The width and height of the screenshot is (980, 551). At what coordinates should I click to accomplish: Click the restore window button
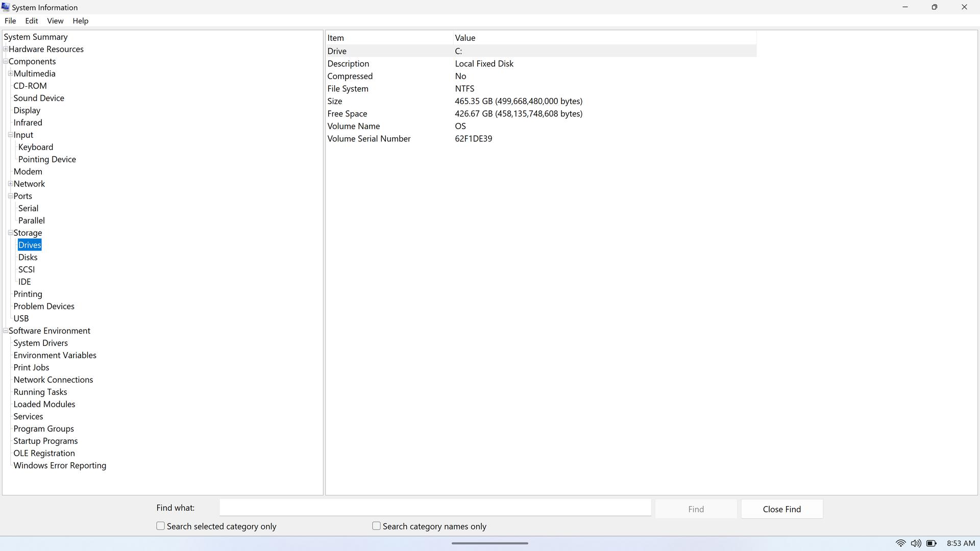935,7
